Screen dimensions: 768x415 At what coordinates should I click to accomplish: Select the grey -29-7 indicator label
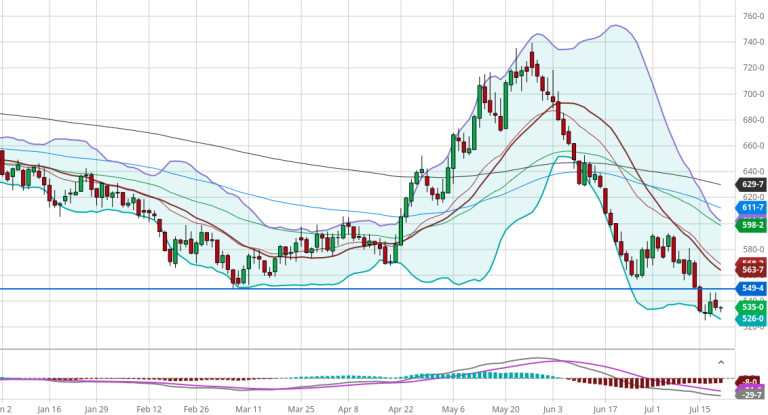[750, 396]
